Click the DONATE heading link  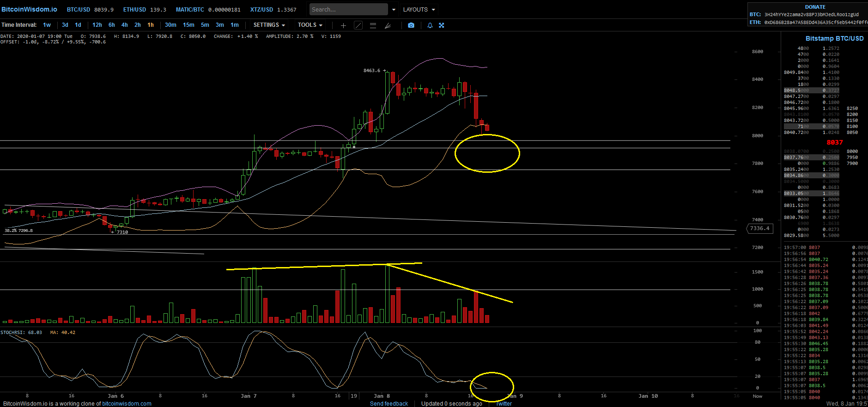click(815, 7)
